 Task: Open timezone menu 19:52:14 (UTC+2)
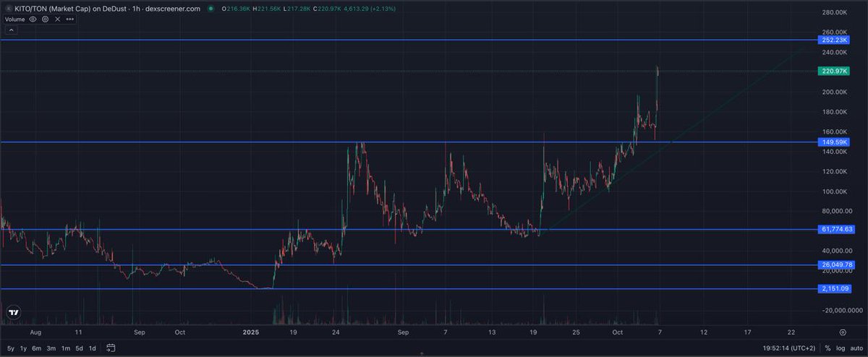[x=788, y=348]
